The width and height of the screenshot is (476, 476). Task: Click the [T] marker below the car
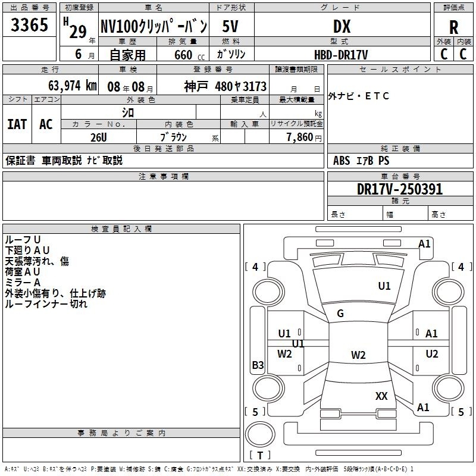click(x=260, y=456)
